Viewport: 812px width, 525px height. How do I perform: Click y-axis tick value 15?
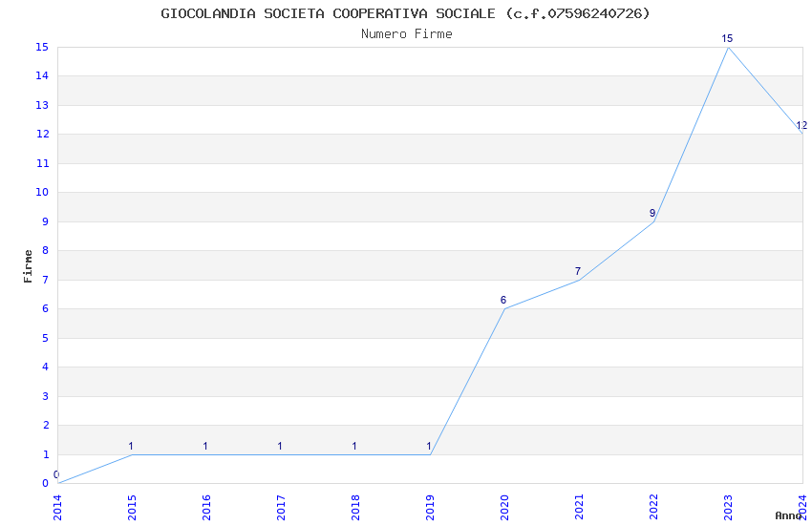pos(42,47)
